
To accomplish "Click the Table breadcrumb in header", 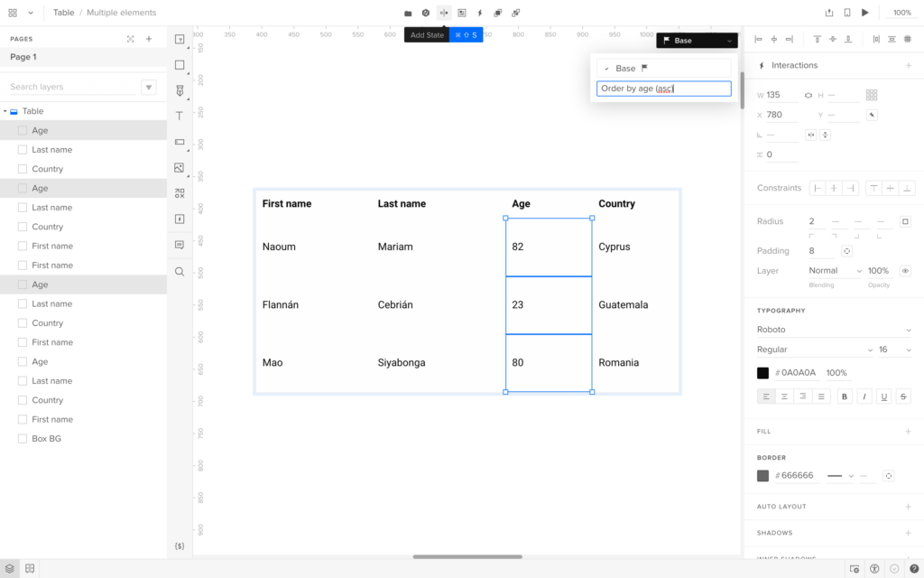I will tap(63, 13).
